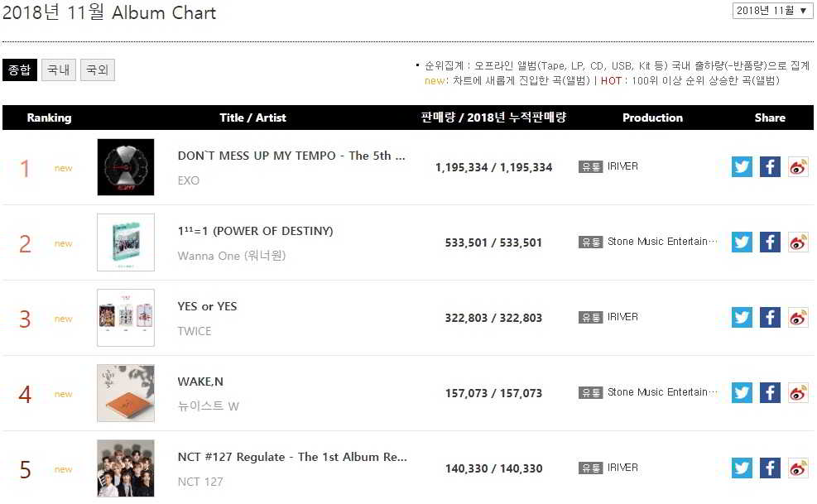Open YES or YES album title

207,306
